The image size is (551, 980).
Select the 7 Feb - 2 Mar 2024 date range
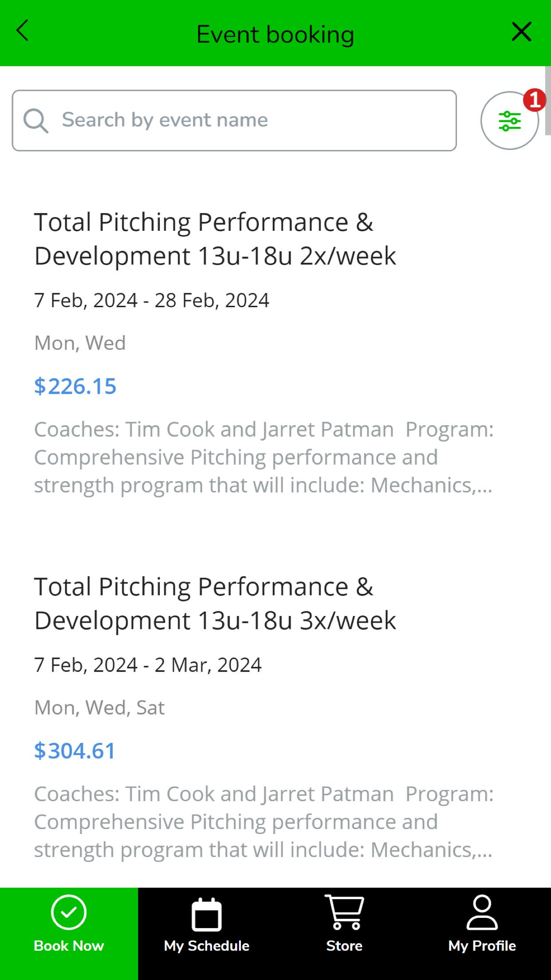click(148, 665)
